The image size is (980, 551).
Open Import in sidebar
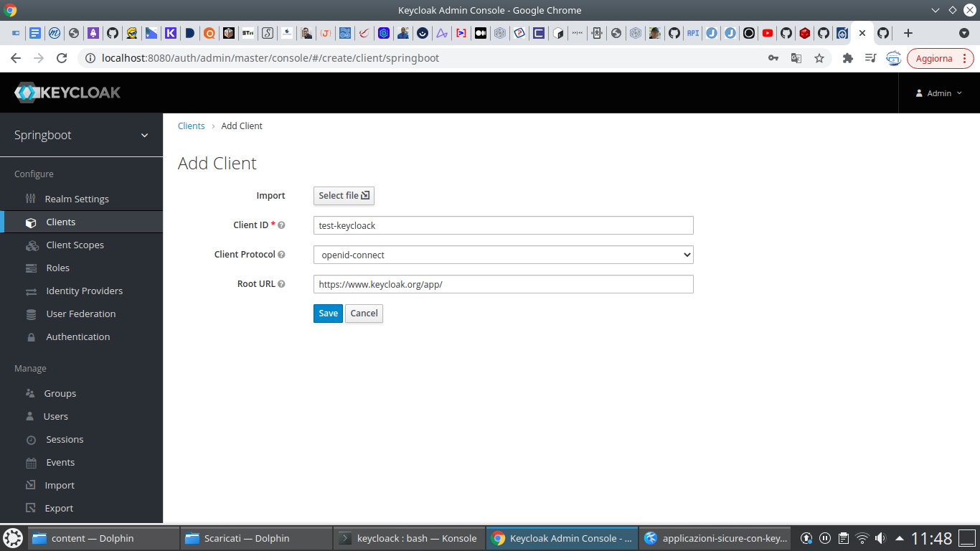click(59, 485)
